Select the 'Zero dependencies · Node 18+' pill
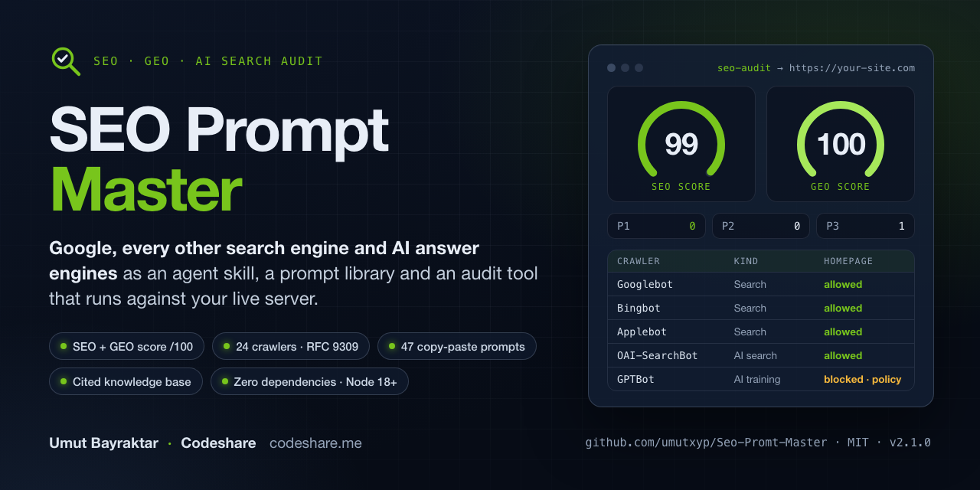 [309, 381]
